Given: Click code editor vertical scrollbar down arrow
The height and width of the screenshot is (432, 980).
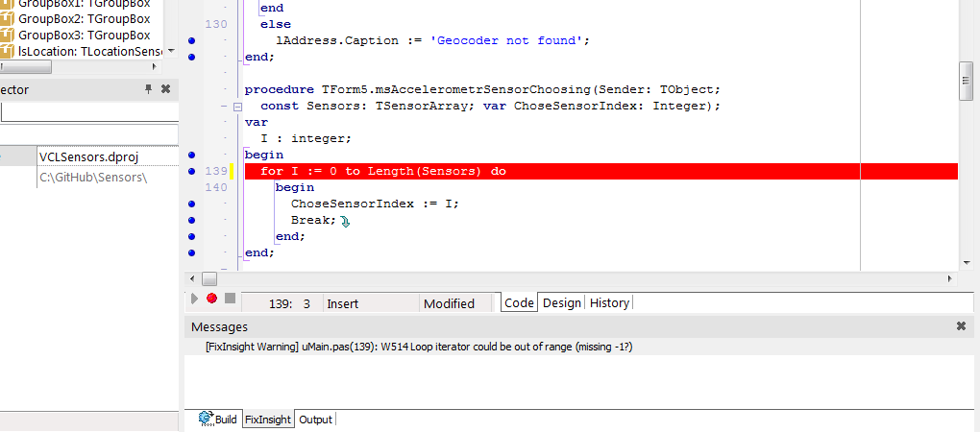Looking at the screenshot, I should click(966, 261).
